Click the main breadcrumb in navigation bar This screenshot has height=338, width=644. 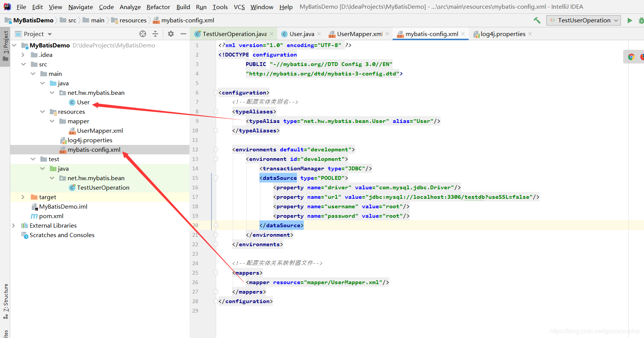(x=98, y=20)
